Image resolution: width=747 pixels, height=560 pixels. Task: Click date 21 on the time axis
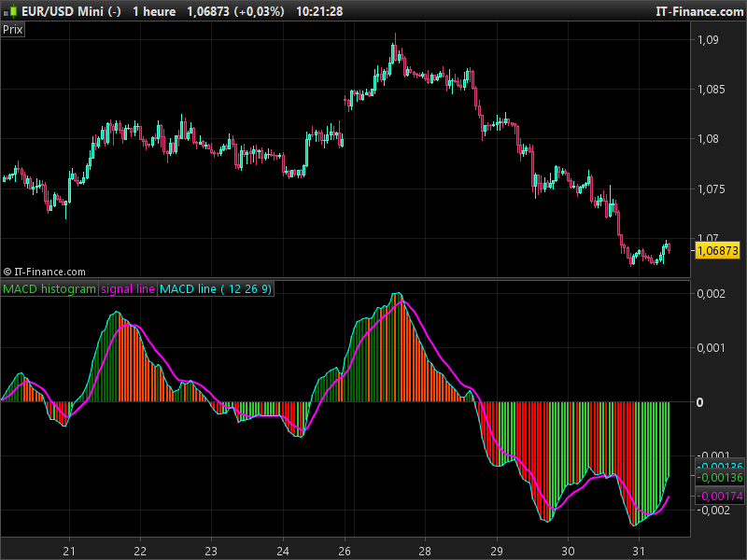click(x=69, y=550)
